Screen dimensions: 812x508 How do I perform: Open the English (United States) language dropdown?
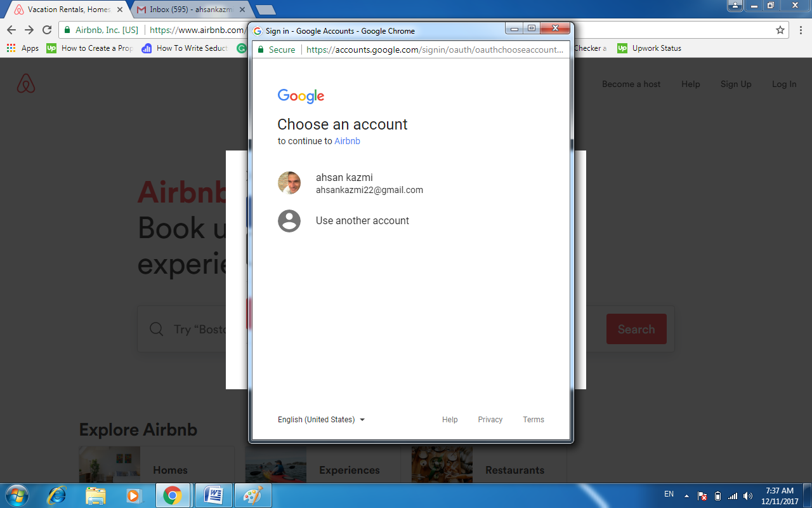pos(321,420)
